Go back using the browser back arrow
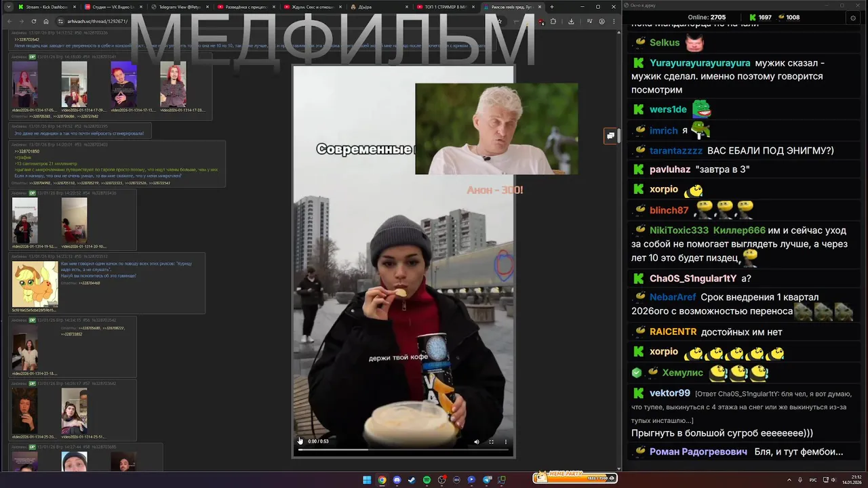The width and height of the screenshot is (868, 488). (9, 21)
